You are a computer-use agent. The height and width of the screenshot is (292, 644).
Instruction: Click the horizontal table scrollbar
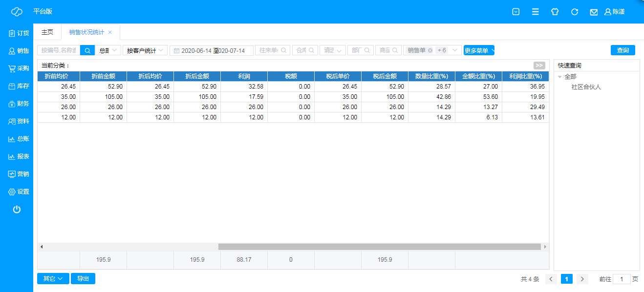[x=379, y=247]
